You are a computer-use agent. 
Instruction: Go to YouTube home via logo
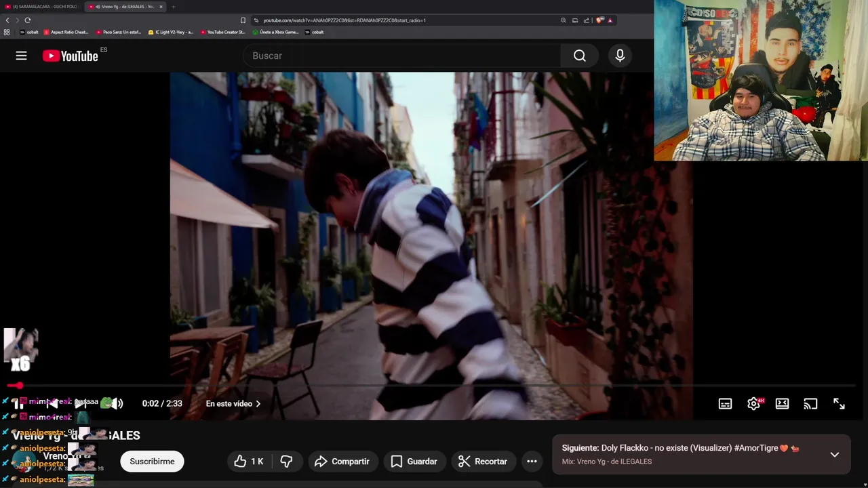pyautogui.click(x=71, y=56)
